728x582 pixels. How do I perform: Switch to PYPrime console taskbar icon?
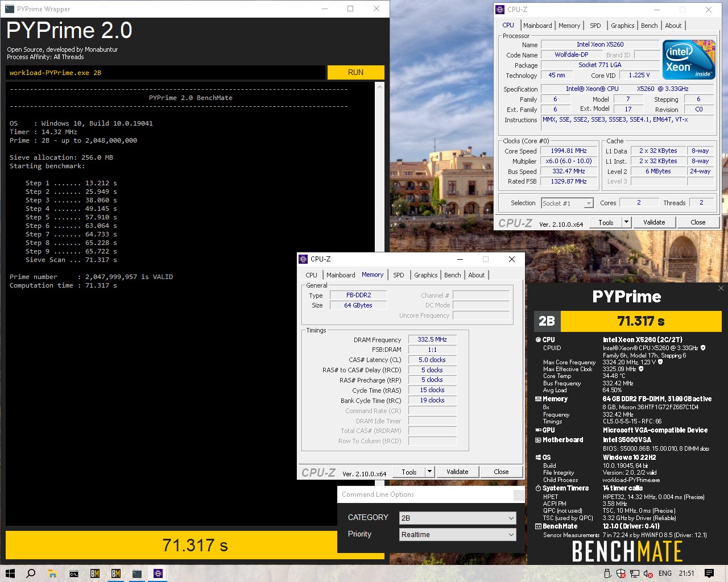[137, 573]
